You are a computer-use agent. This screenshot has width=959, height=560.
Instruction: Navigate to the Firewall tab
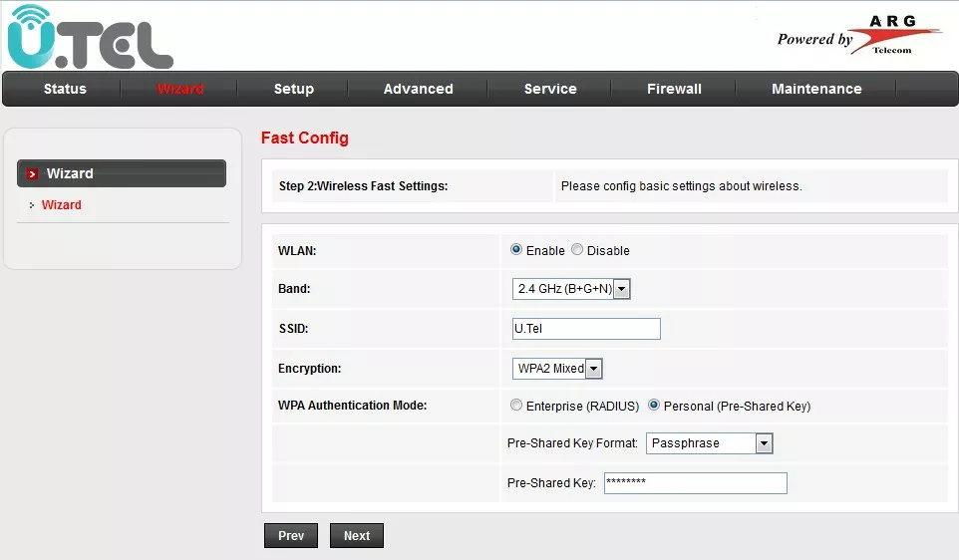pos(674,89)
